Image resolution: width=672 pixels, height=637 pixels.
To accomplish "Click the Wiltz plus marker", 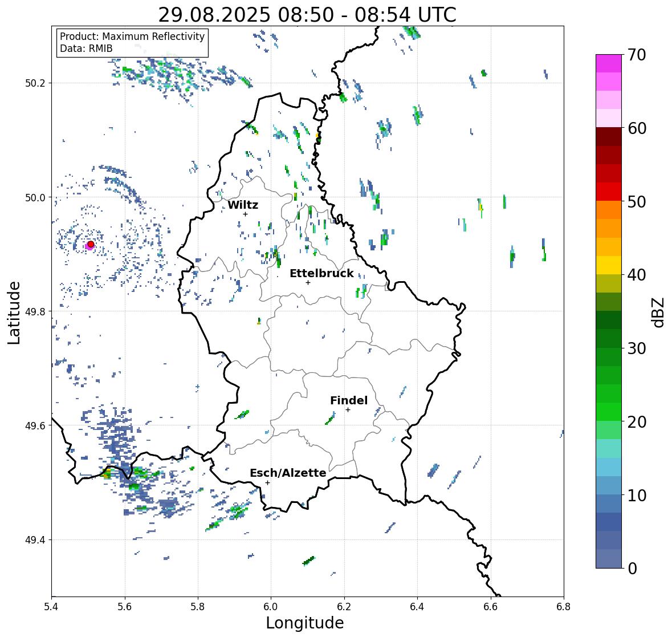I will pyautogui.click(x=245, y=214).
